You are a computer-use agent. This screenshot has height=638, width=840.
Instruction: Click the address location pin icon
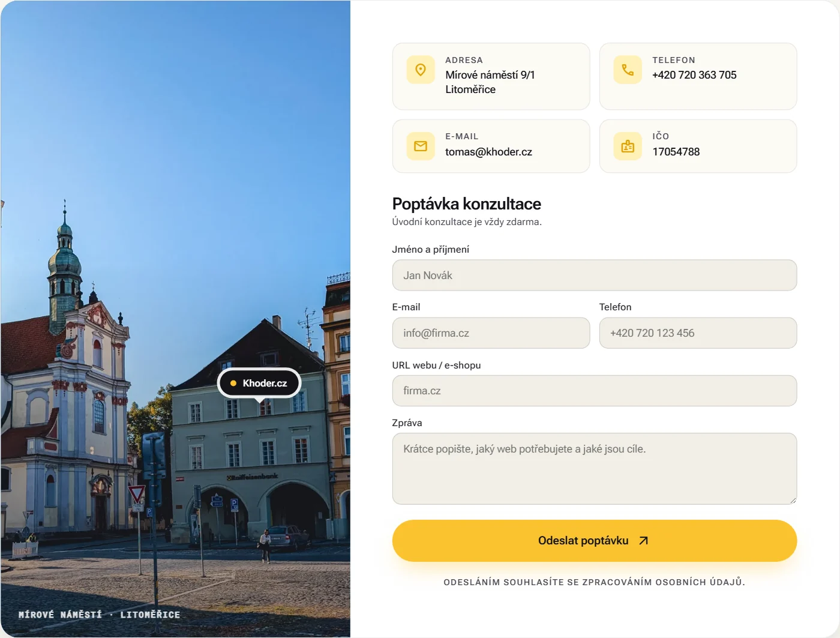pyautogui.click(x=421, y=70)
